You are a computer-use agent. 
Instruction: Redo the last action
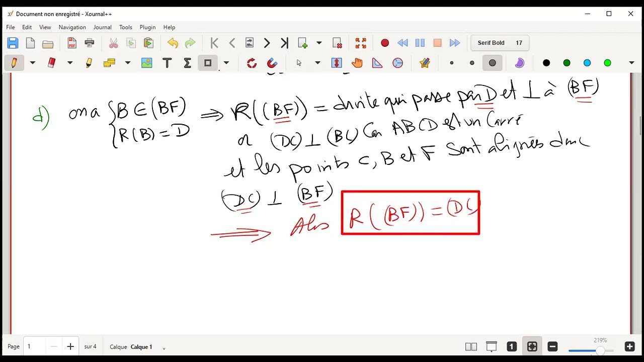[190, 43]
